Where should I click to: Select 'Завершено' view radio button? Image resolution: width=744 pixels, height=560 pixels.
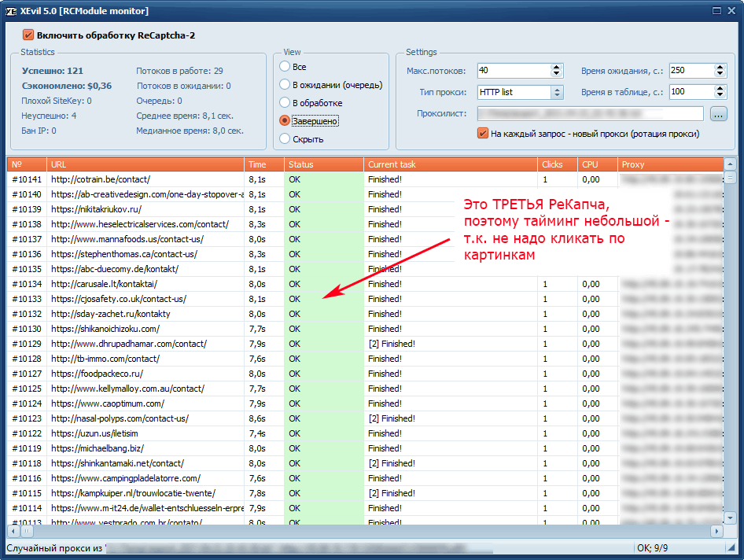pyautogui.click(x=285, y=120)
